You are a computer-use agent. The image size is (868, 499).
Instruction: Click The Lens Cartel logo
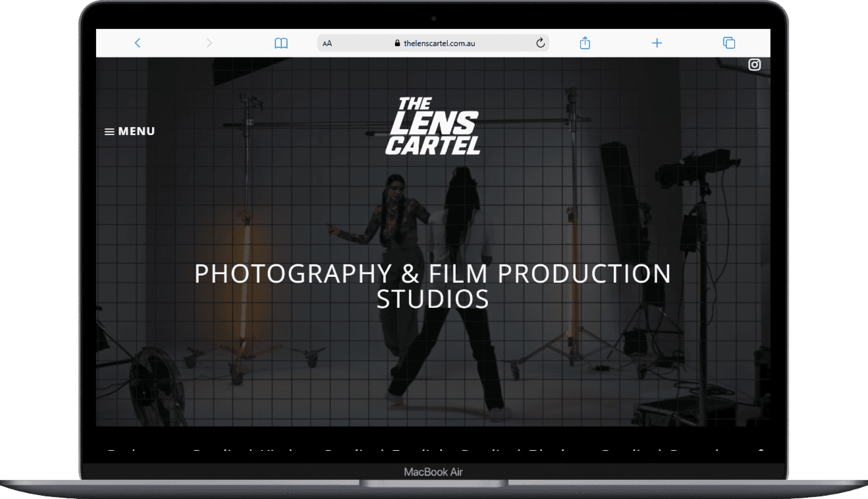pyautogui.click(x=433, y=126)
